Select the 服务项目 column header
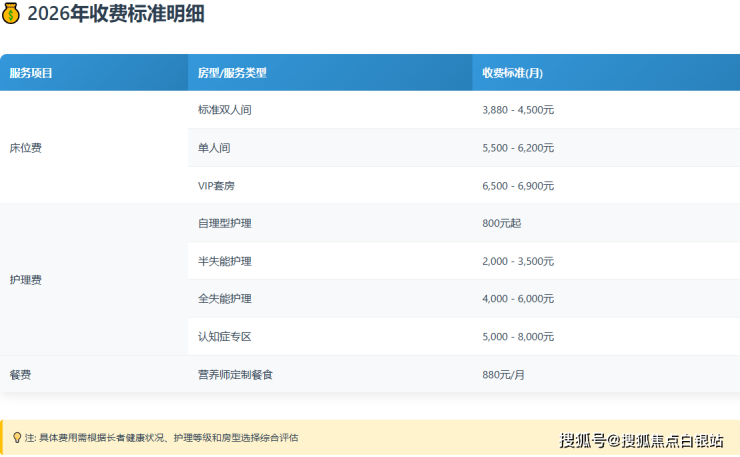Screen dimensions: 740x457 tap(31, 73)
